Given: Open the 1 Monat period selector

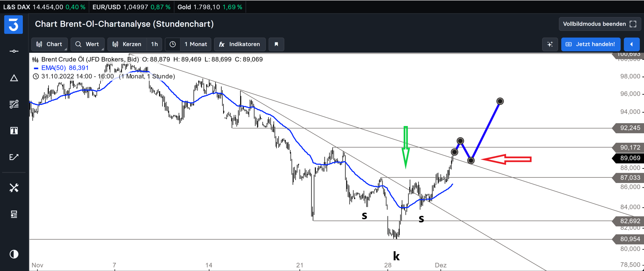Looking at the screenshot, I should [x=196, y=44].
